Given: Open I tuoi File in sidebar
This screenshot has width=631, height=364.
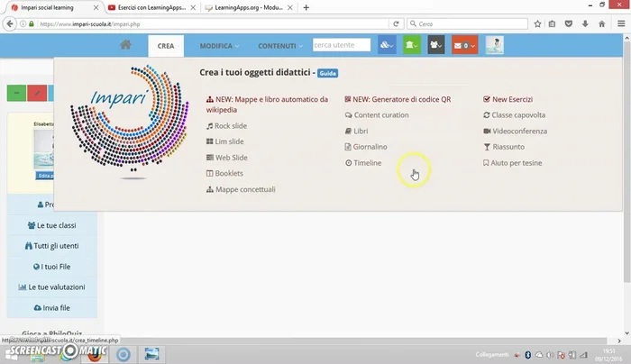Looking at the screenshot, I should coord(52,267).
